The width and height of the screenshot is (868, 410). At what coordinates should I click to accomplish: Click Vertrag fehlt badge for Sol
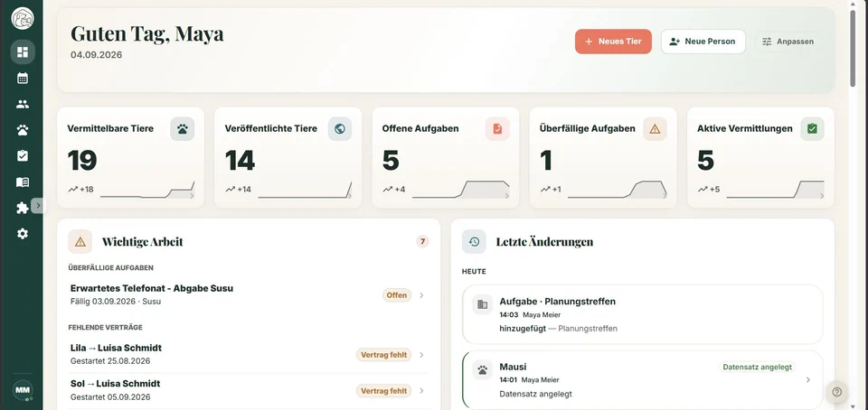click(x=383, y=391)
